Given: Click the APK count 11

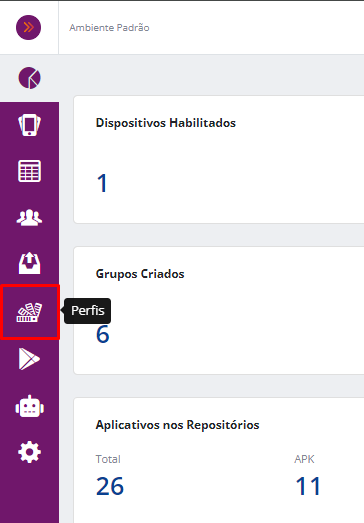Looking at the screenshot, I should pyautogui.click(x=308, y=486).
